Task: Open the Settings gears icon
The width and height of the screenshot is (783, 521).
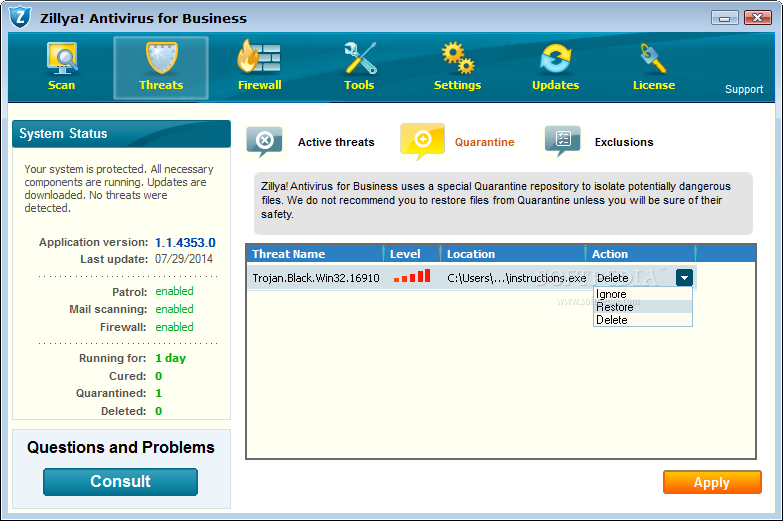Action: click(x=458, y=58)
